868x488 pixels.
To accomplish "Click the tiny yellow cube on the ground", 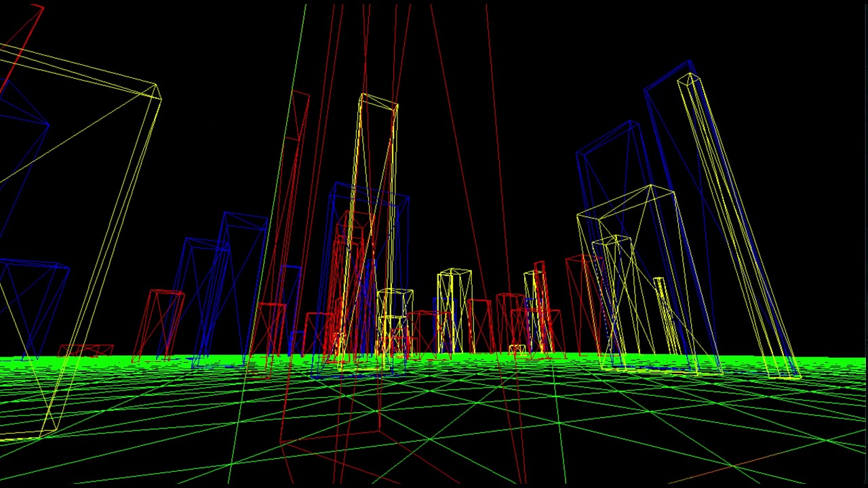I will (517, 350).
